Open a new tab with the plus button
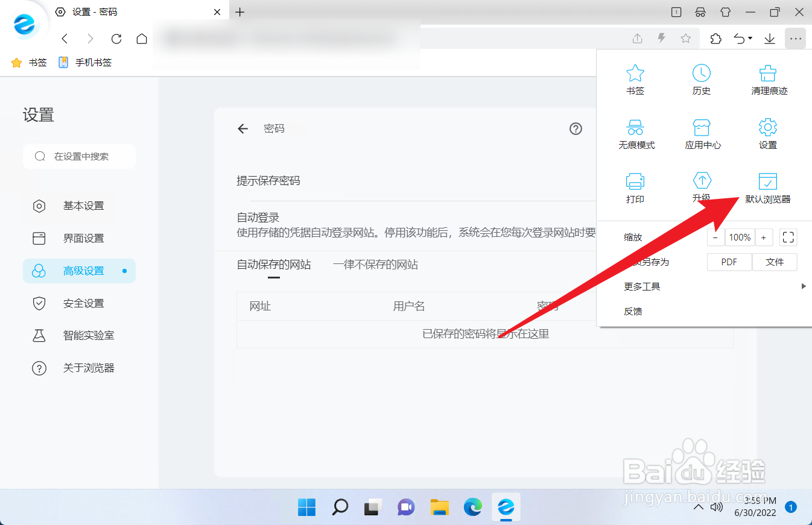 point(239,12)
